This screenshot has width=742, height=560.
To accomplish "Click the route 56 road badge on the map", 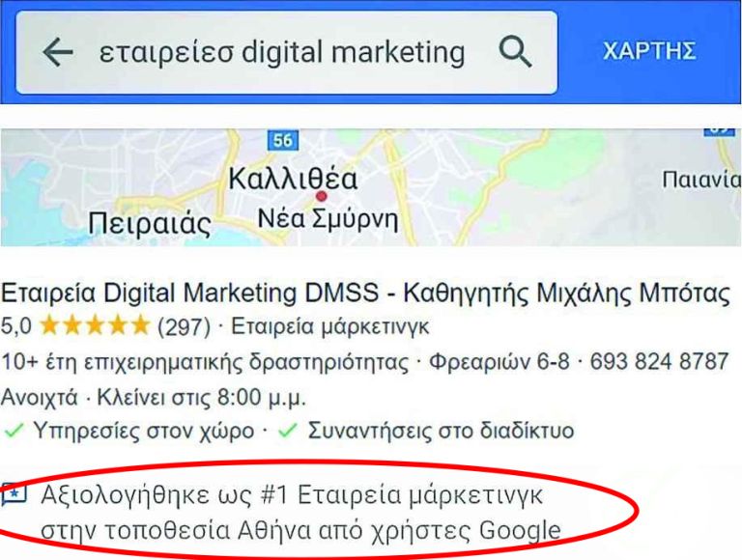I will point(283,140).
